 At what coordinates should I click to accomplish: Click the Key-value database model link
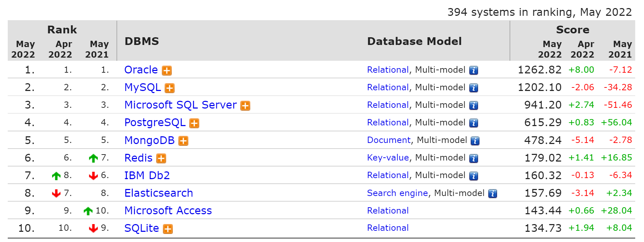(x=388, y=158)
